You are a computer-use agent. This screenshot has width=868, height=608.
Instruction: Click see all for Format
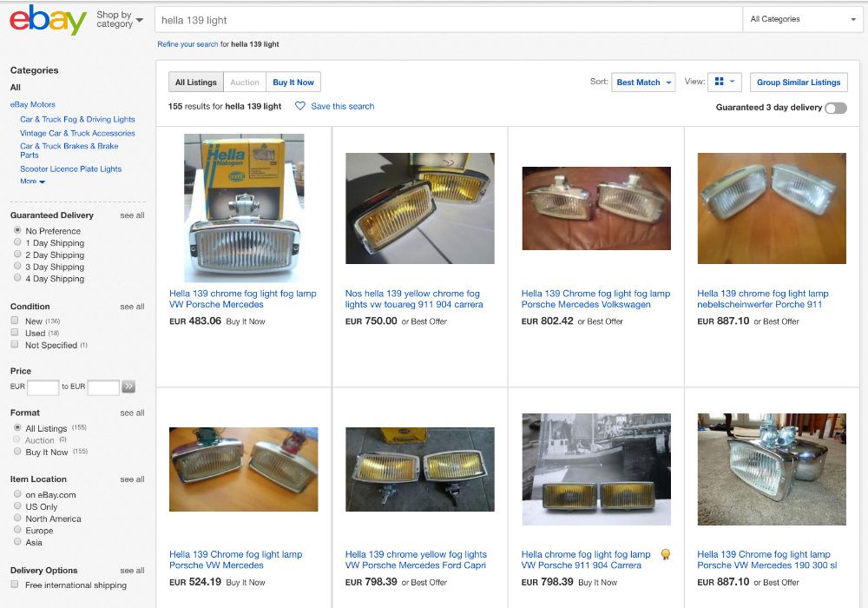[132, 413]
